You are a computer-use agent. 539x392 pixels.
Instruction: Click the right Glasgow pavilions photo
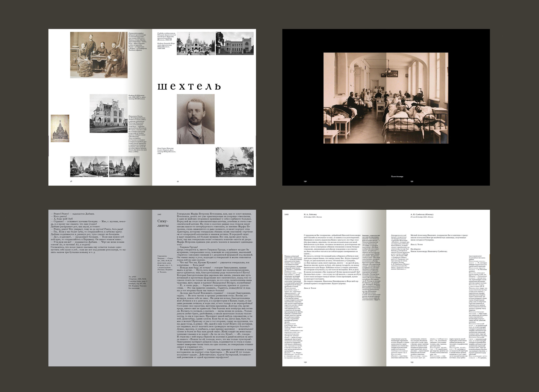point(124,166)
